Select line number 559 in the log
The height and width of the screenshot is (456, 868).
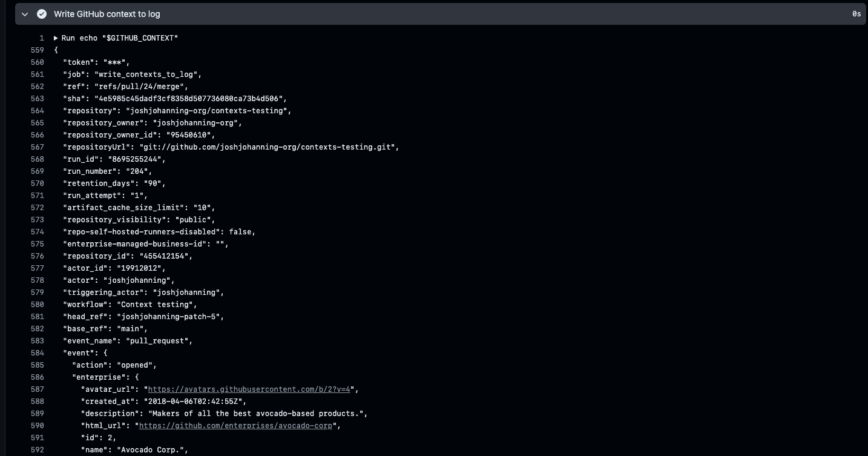[37, 50]
